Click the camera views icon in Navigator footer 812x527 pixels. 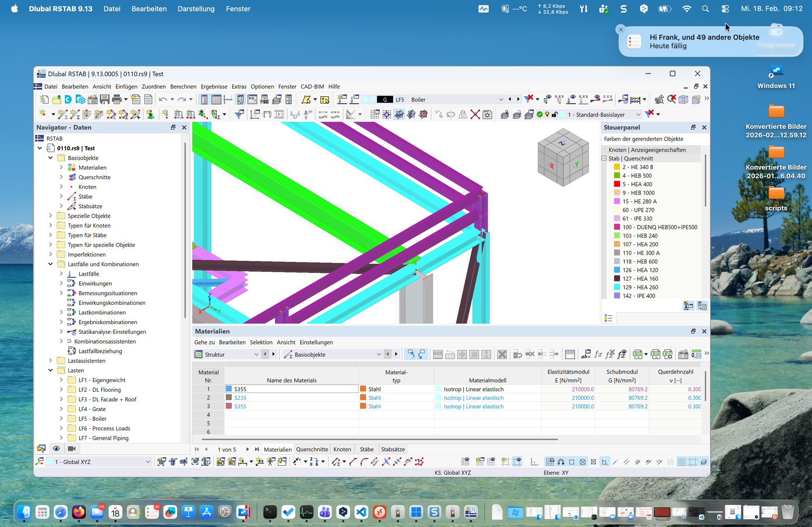(71, 448)
